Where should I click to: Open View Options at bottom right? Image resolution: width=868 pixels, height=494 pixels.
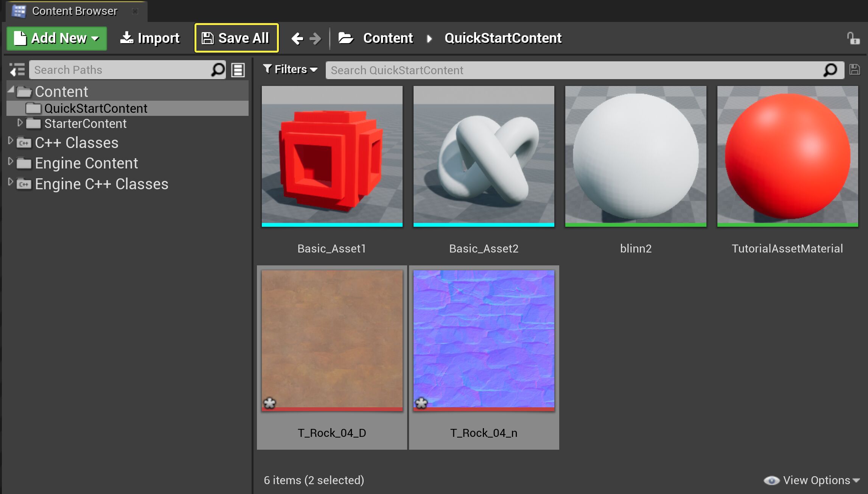point(812,480)
